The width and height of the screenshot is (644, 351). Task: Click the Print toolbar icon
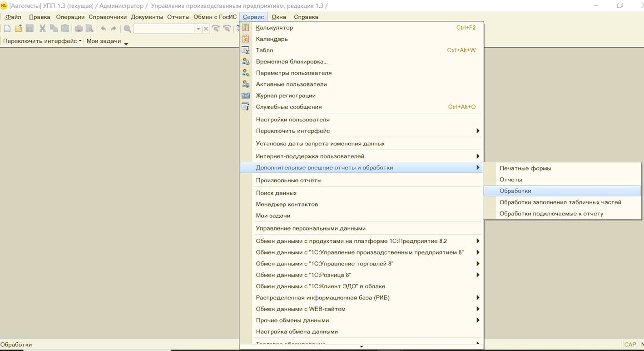(79, 29)
